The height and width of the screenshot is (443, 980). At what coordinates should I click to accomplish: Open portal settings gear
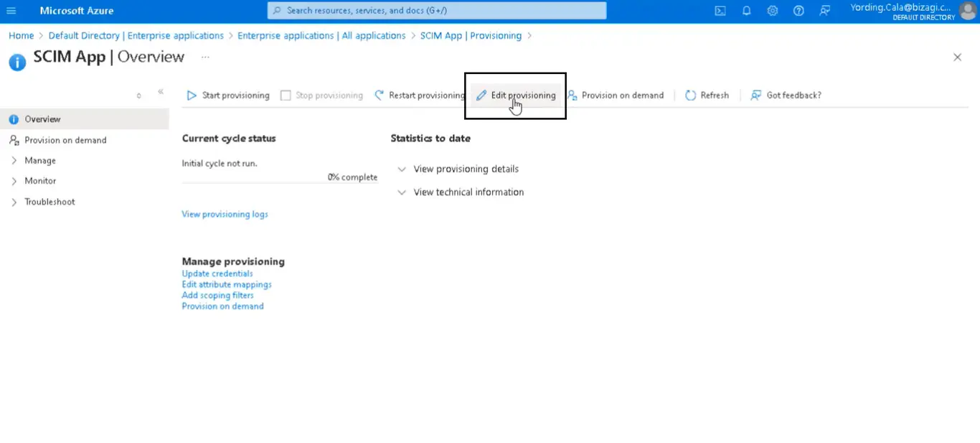tap(773, 11)
